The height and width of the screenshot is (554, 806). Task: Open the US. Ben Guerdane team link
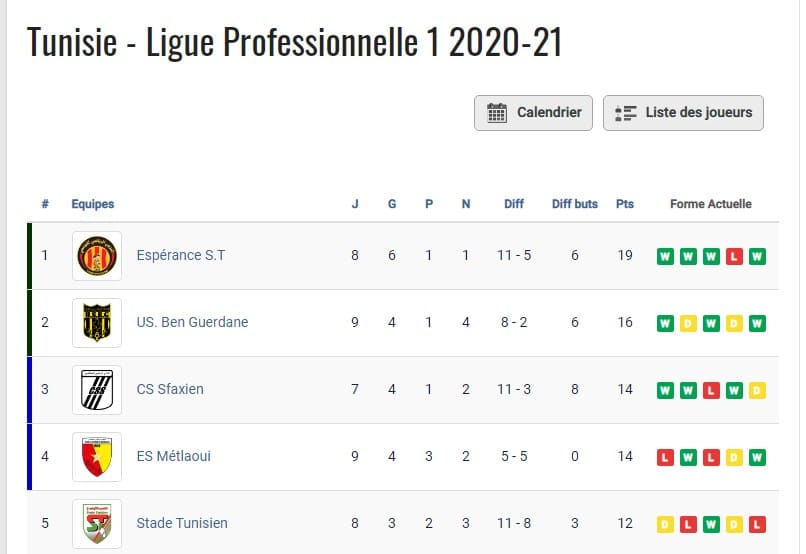(192, 322)
